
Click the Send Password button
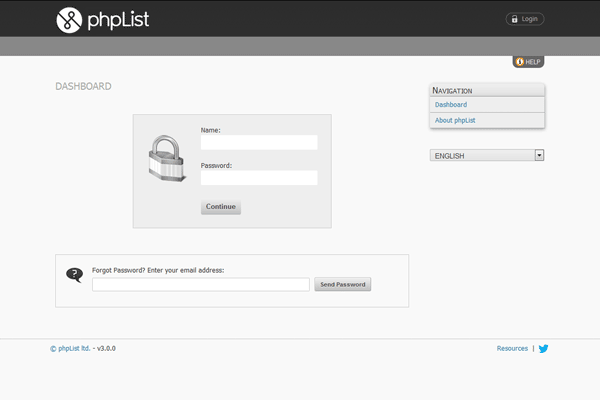(x=343, y=285)
